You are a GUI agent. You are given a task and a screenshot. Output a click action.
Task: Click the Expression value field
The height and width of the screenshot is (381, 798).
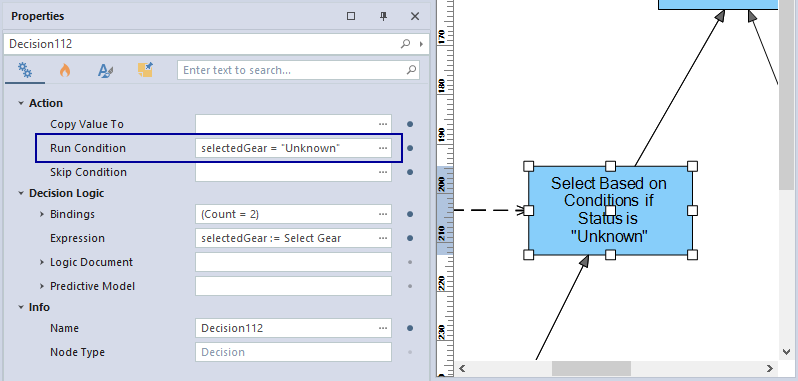click(x=293, y=238)
